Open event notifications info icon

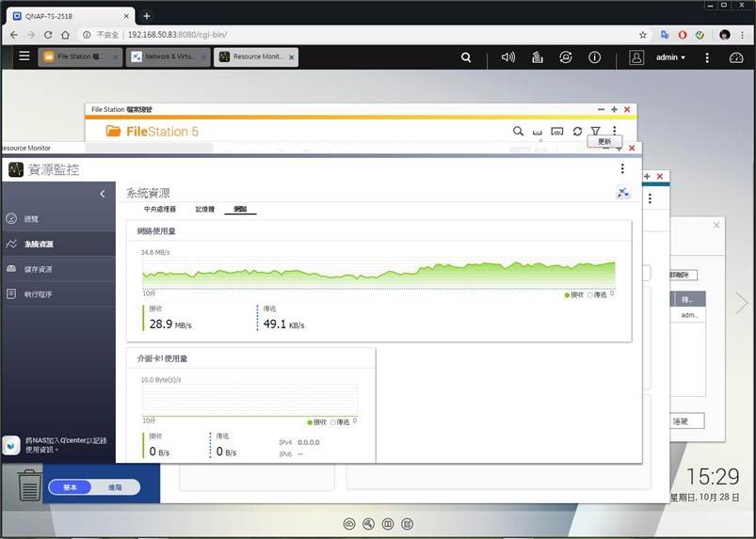[594, 57]
